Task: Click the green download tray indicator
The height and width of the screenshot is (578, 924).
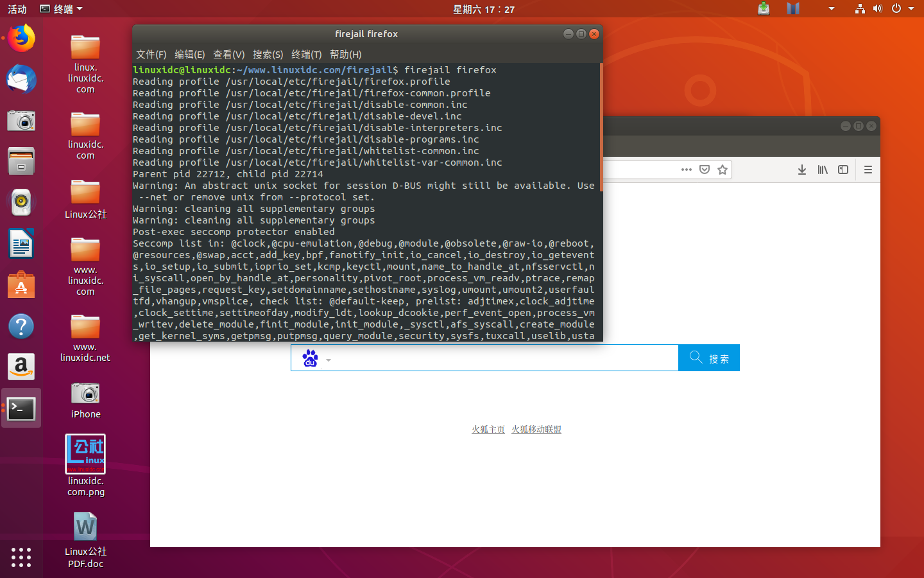Action: (764, 8)
